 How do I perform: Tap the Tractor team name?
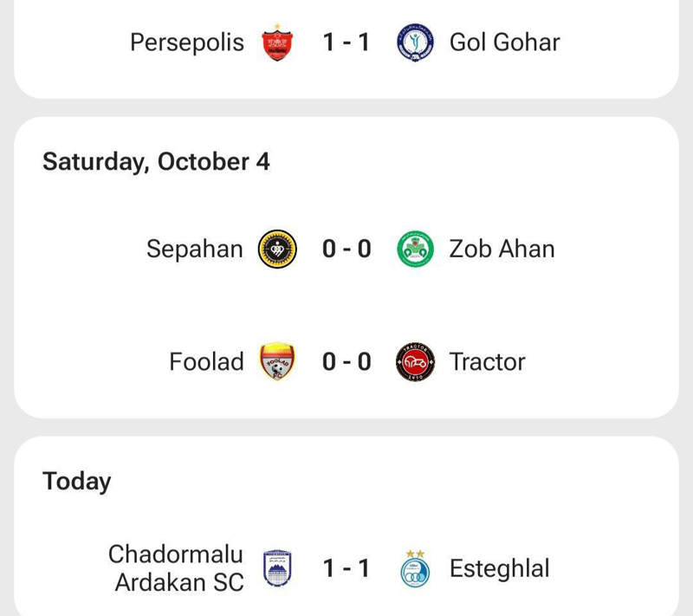(487, 362)
